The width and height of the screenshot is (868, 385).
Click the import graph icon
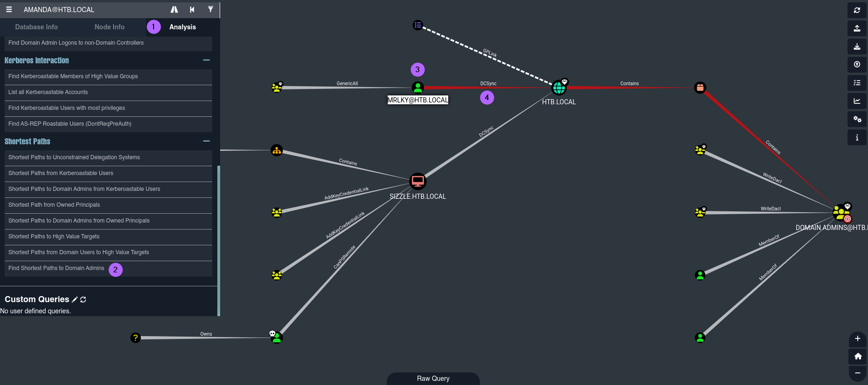857,47
